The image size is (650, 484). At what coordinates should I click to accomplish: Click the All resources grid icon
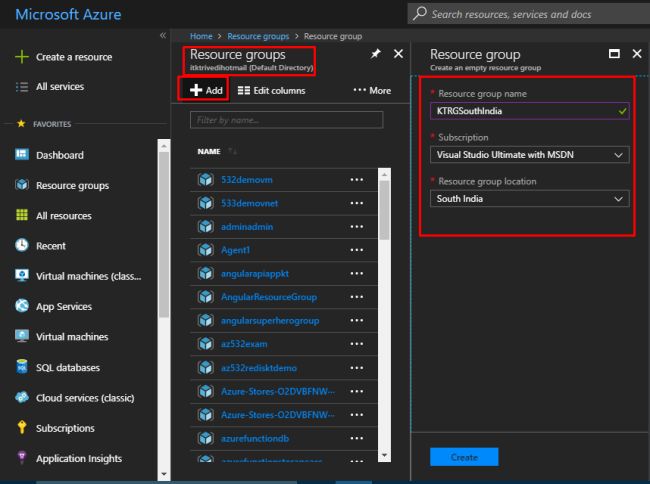[x=22, y=215]
